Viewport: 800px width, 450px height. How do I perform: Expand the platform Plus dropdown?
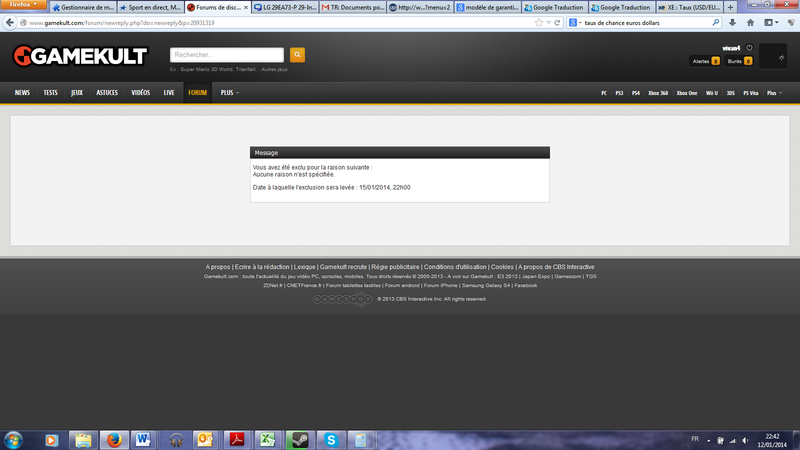[x=774, y=93]
